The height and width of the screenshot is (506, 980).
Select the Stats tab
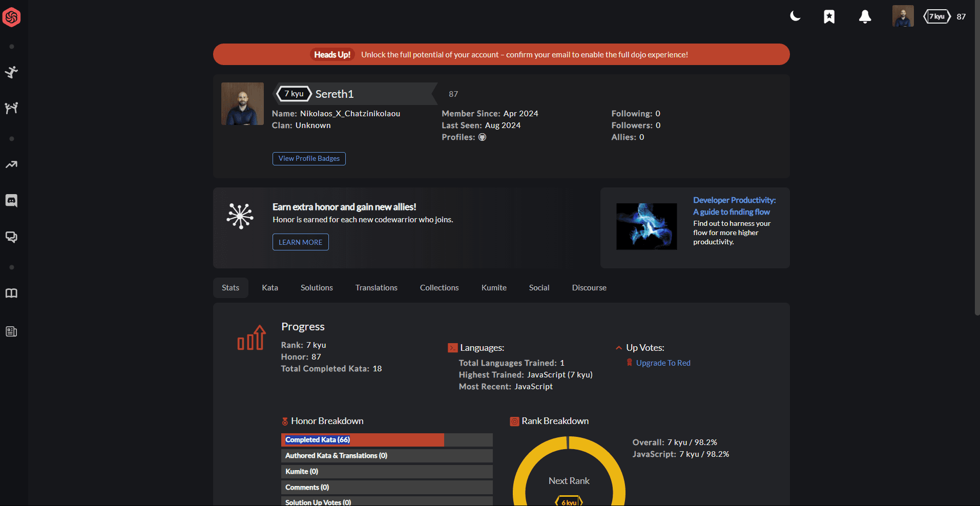click(231, 288)
